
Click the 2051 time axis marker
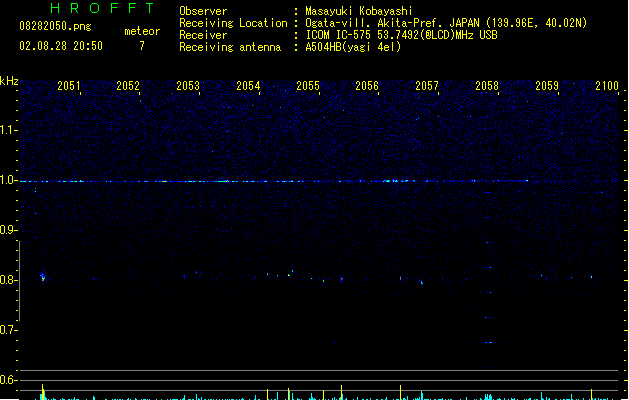[x=69, y=86]
